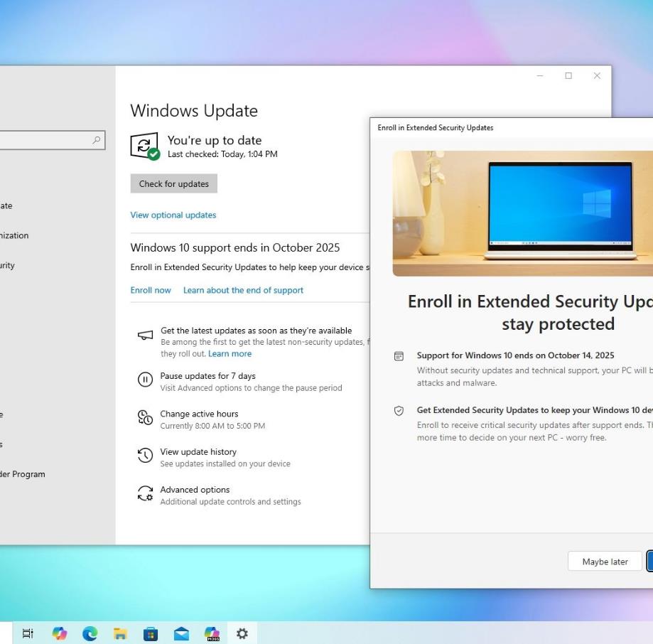Click the Windows Update sync status icon
This screenshot has width=653, height=644.
tap(145, 146)
